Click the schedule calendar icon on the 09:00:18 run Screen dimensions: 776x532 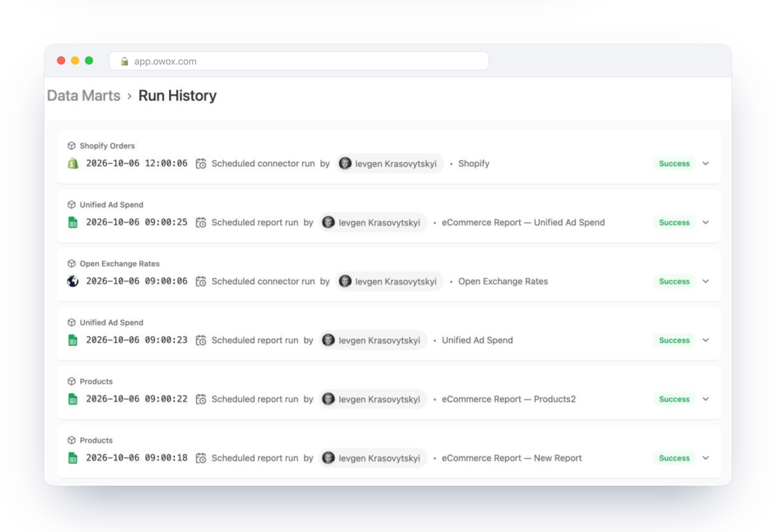201,459
